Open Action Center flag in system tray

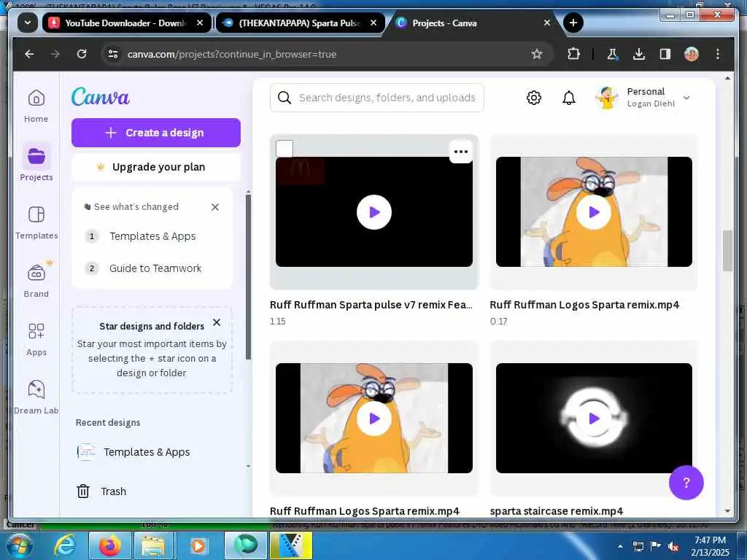pos(656,546)
